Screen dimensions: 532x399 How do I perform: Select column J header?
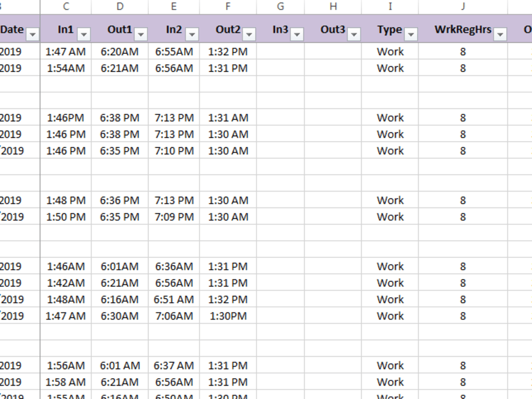click(x=463, y=7)
